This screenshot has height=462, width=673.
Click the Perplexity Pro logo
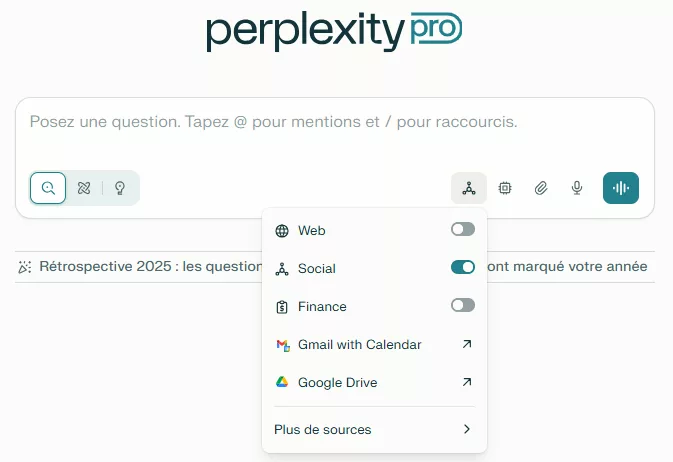click(x=334, y=31)
